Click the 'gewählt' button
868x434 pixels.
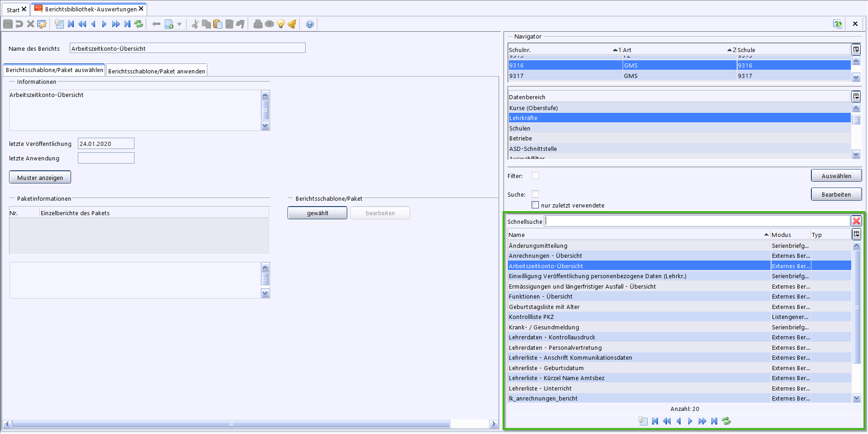(317, 213)
